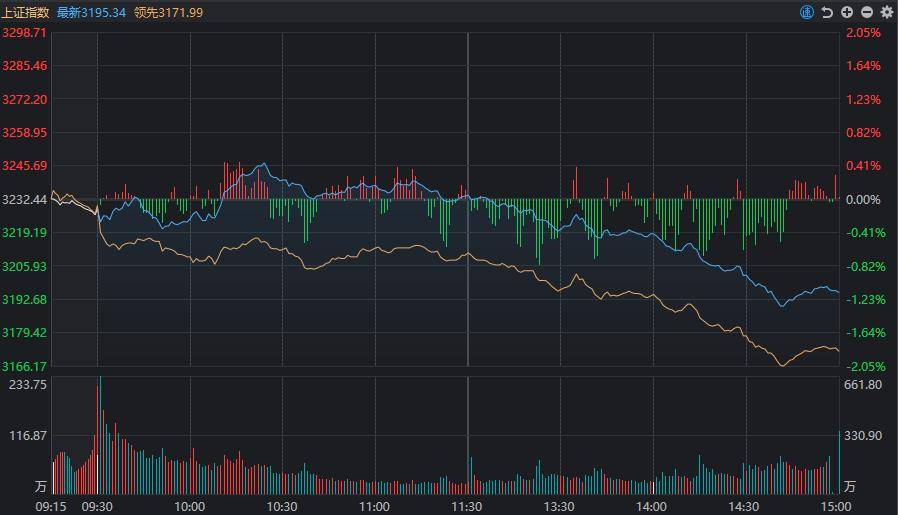The image size is (898, 515).
Task: Click the 10:00 time axis marker
Action: [x=190, y=507]
